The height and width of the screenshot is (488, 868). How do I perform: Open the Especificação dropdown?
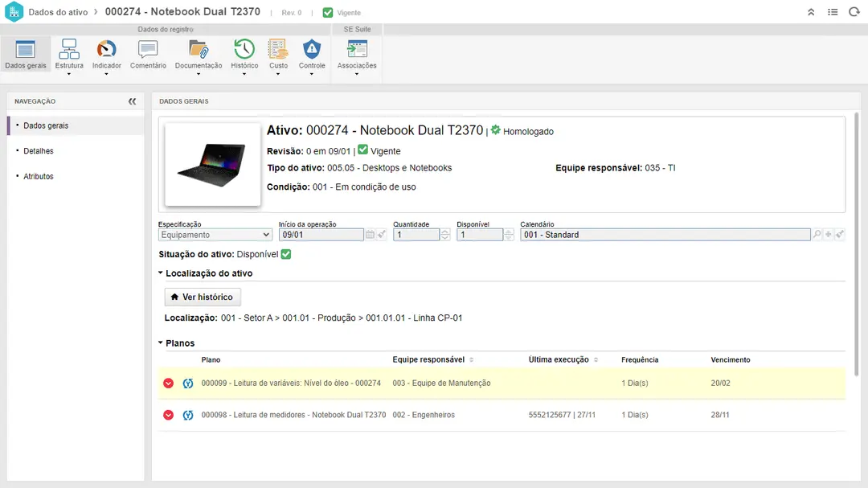click(215, 235)
